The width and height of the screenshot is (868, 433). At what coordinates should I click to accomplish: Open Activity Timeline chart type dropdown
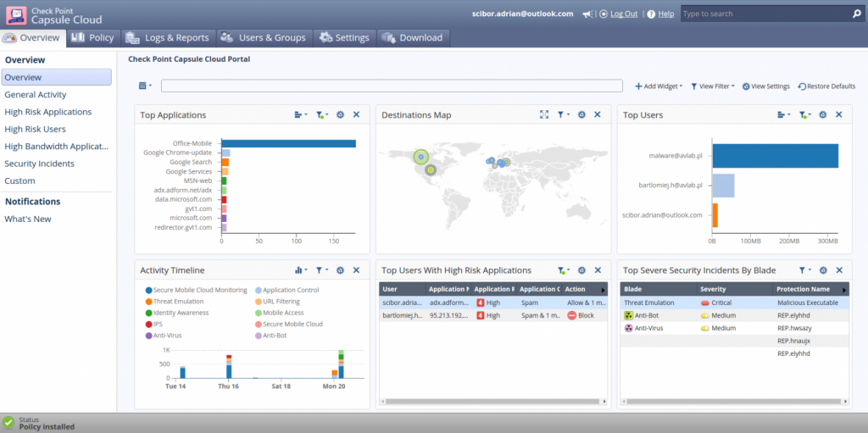click(301, 270)
